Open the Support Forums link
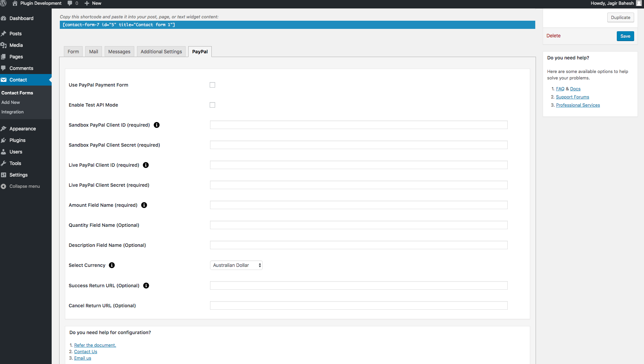The image size is (644, 364). (572, 97)
